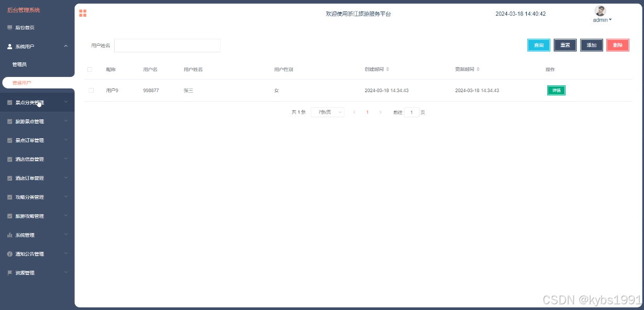Click the admin avatar picture
Image resolution: width=644 pixels, height=310 pixels.
coord(601,10)
